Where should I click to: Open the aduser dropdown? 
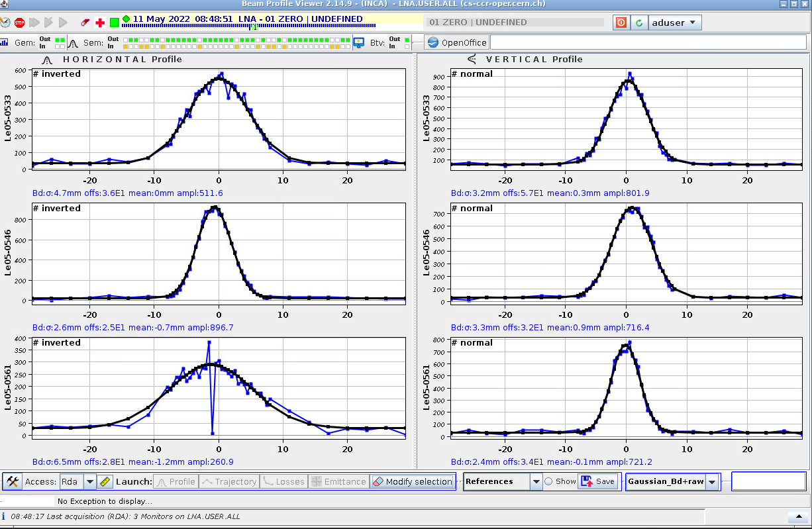tap(674, 23)
